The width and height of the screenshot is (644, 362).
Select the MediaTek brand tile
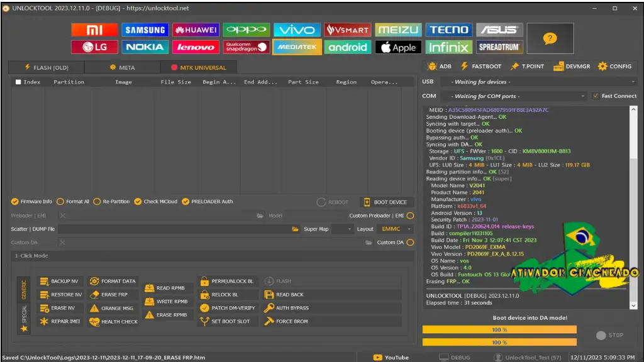pyautogui.click(x=297, y=47)
